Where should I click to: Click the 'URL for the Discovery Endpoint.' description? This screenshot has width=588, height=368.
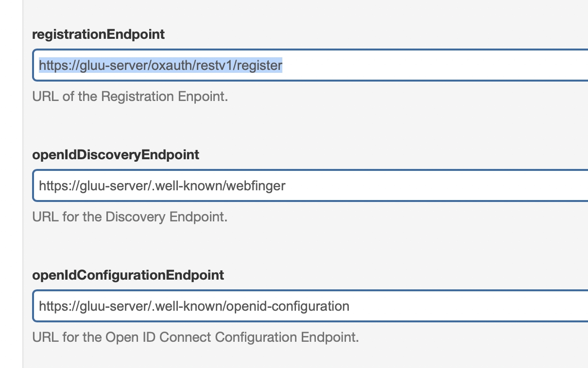click(130, 217)
